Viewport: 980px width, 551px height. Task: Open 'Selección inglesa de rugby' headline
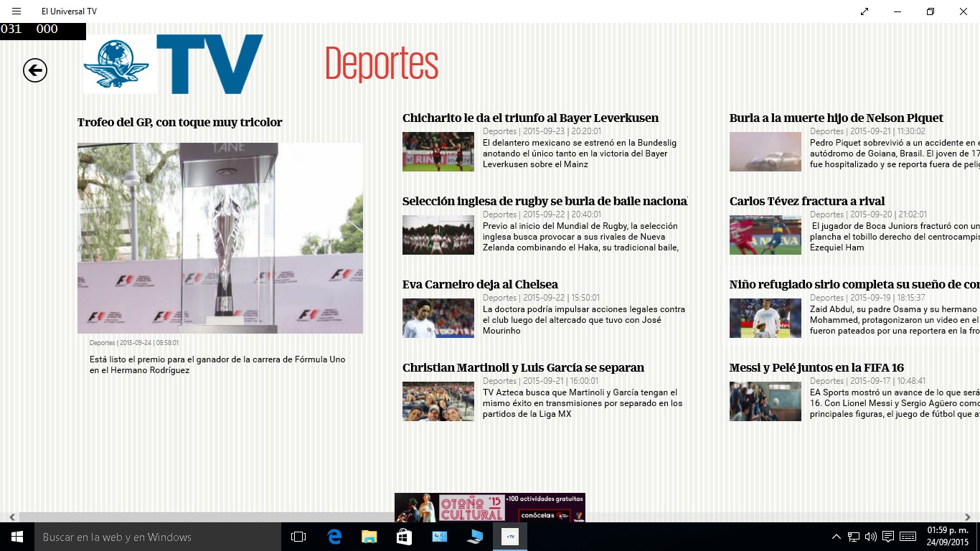(x=545, y=202)
